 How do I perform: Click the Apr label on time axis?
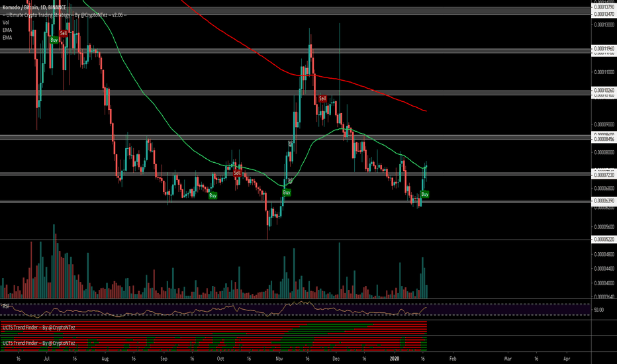pos(567,359)
